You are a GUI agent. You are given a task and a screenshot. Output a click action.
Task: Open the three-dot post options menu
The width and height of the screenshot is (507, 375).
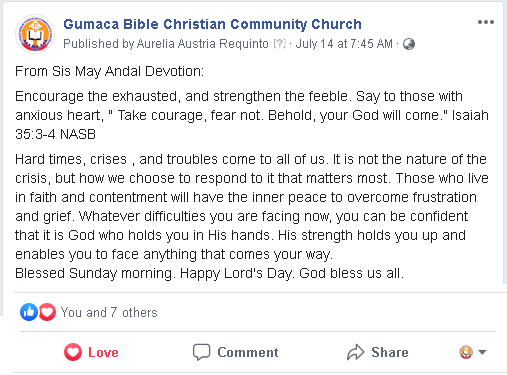tap(486, 22)
